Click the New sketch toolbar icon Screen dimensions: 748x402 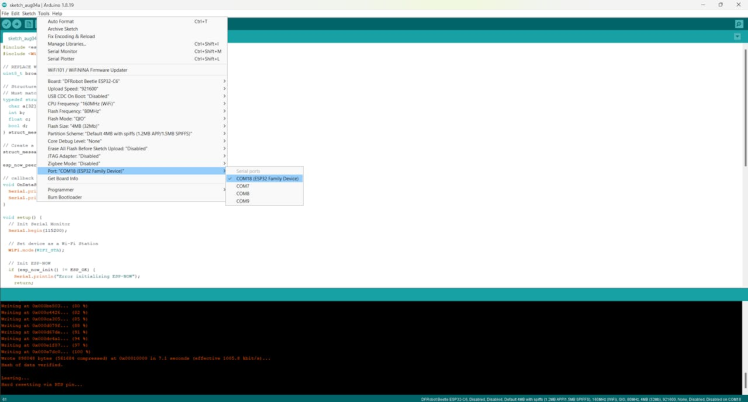click(x=29, y=24)
